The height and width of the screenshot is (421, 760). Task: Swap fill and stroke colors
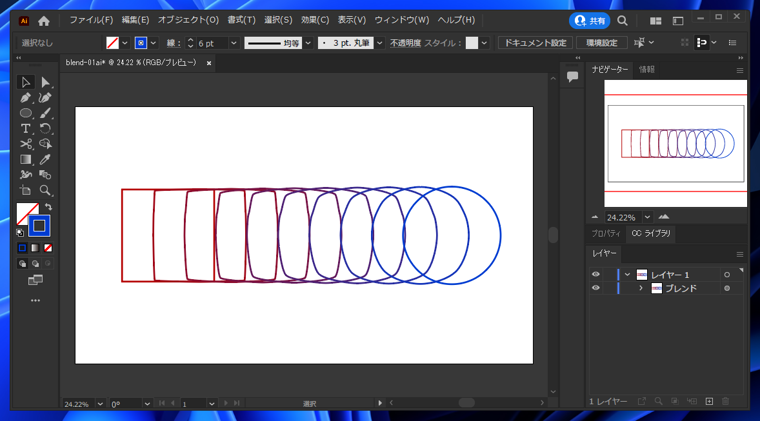48,207
